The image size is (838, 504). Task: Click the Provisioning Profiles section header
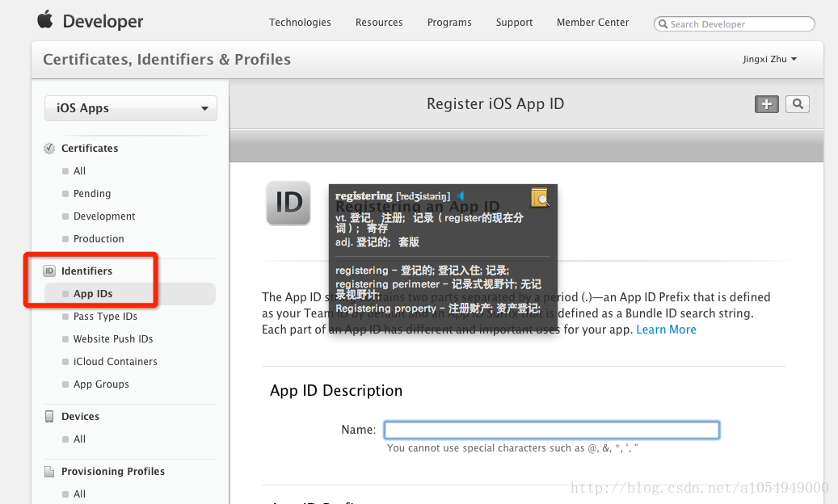pyautogui.click(x=113, y=472)
